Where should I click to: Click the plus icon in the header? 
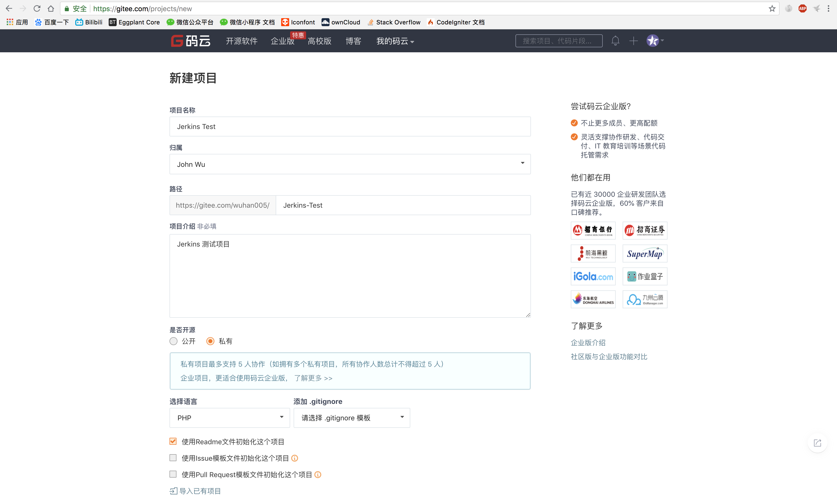point(633,41)
